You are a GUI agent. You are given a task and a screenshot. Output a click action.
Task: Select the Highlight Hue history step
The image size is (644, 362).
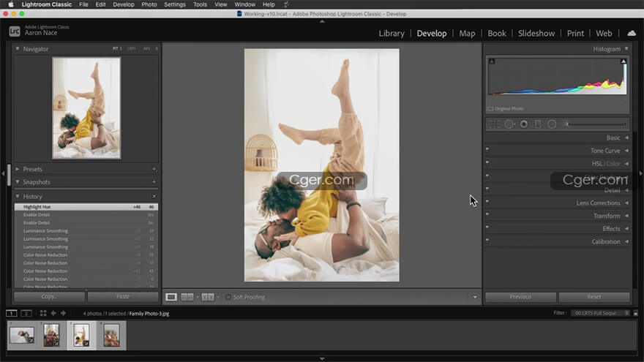[x=86, y=207]
